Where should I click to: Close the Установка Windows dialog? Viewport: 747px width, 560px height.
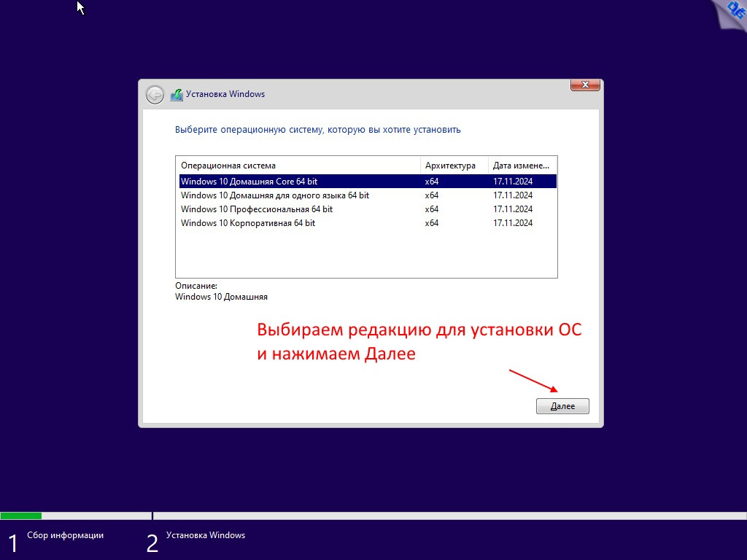pyautogui.click(x=584, y=85)
